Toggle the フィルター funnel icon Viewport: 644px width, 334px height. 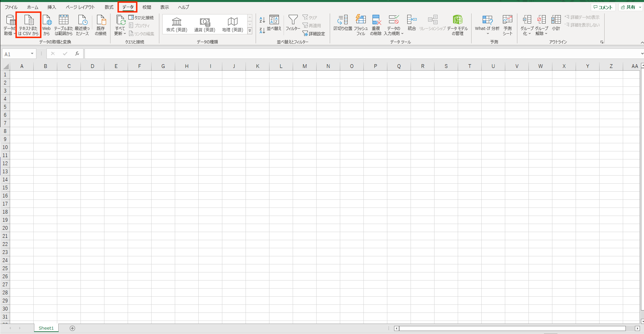293,23
